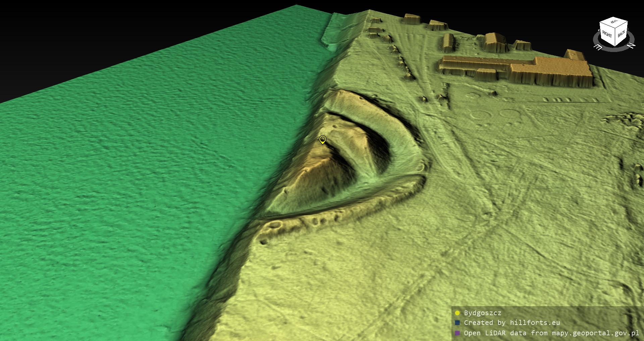Select the TOP face of the view cube
This screenshot has height=341, width=644.
tap(614, 22)
